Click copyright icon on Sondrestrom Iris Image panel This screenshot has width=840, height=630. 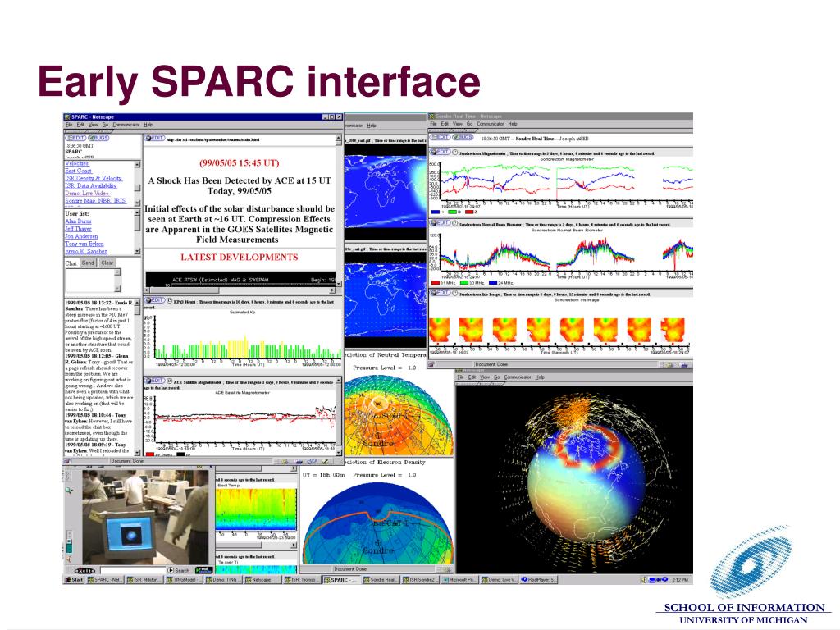pos(454,293)
